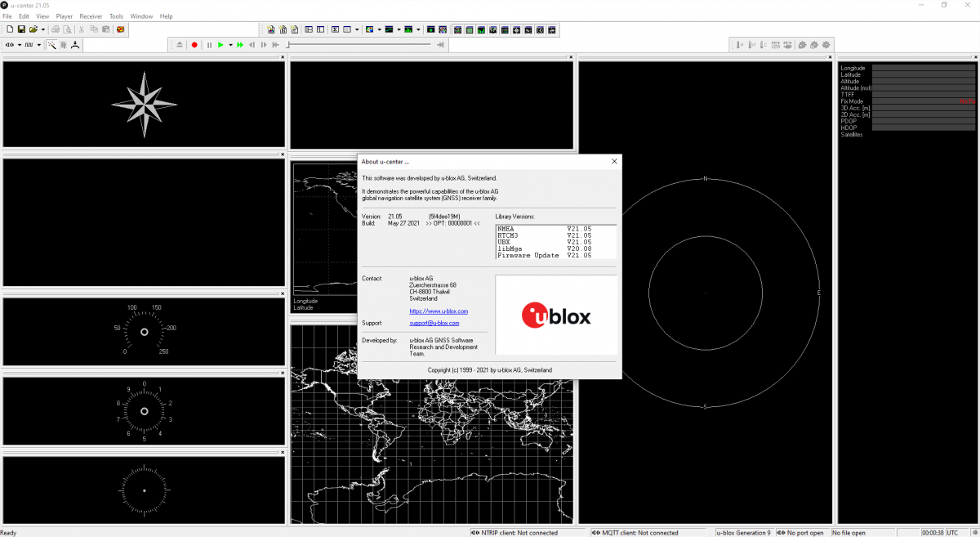Expand the Open file dropdown arrow
The width and height of the screenshot is (980, 537).
(x=42, y=29)
